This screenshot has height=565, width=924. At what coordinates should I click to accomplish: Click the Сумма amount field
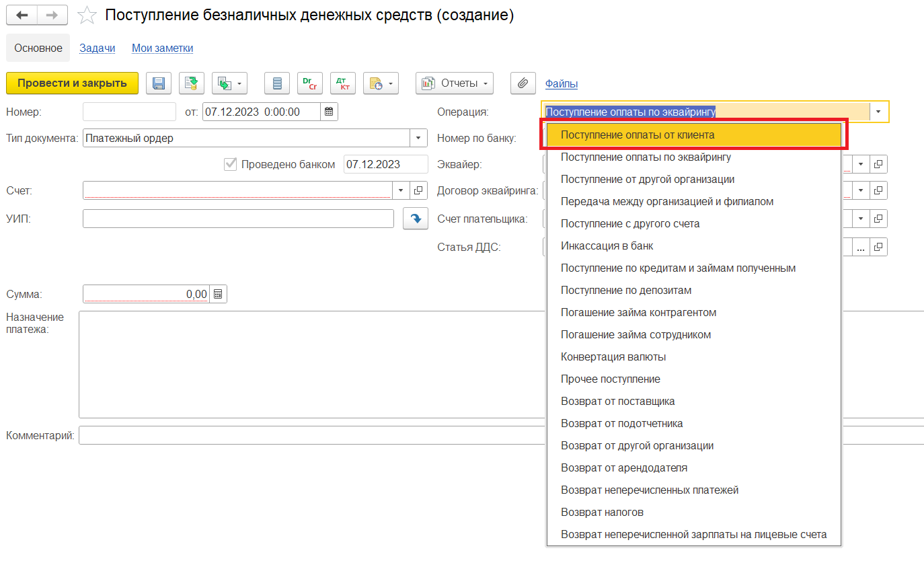147,294
